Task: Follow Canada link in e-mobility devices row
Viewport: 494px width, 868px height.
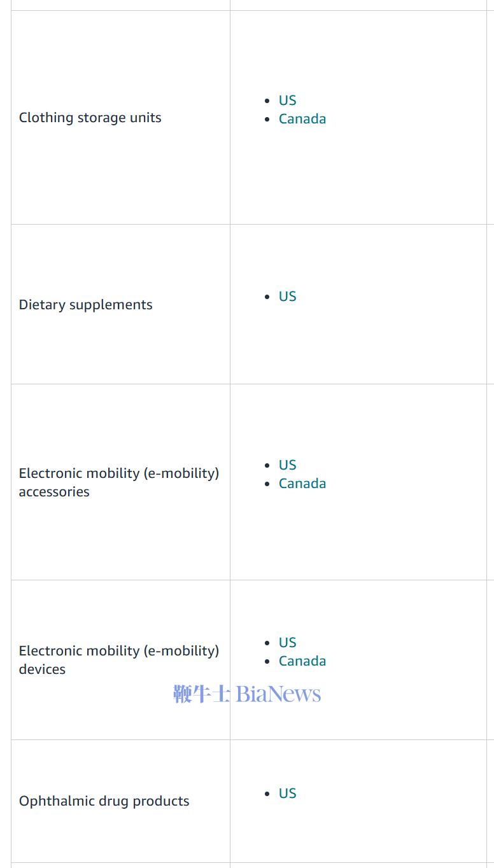Action: pos(302,661)
